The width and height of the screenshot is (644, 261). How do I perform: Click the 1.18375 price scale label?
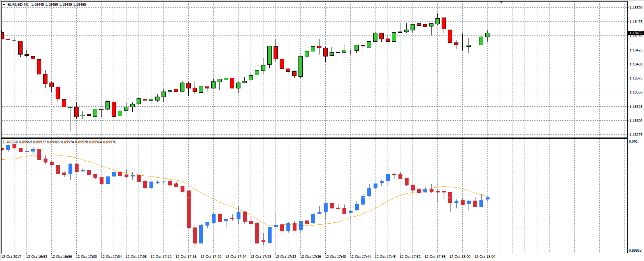point(636,78)
